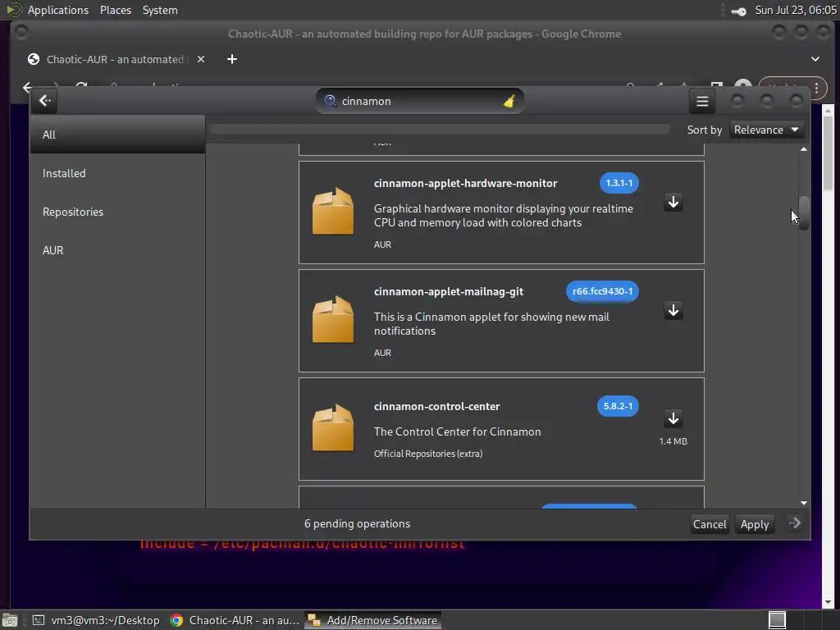Cancel the pending operations
Screen dimensions: 840x630
(x=710, y=524)
